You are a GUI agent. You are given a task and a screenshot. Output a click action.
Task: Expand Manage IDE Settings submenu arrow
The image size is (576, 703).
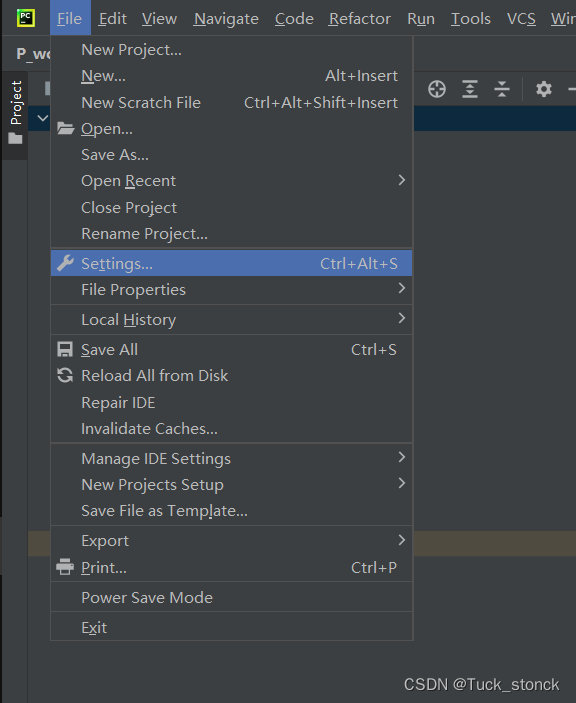pyautogui.click(x=401, y=457)
